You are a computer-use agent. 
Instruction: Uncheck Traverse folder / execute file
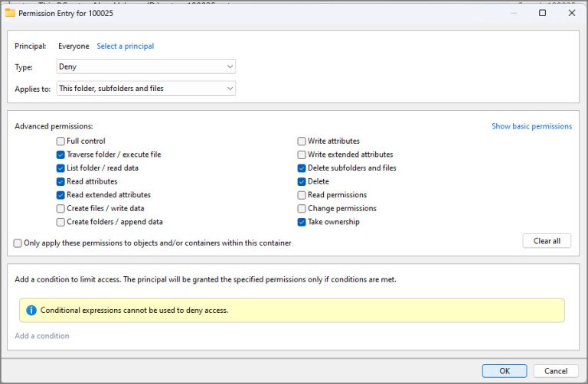point(60,155)
